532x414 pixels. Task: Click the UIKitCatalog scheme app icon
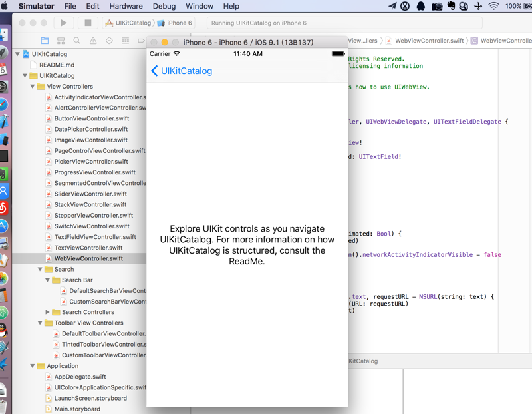pyautogui.click(x=109, y=23)
